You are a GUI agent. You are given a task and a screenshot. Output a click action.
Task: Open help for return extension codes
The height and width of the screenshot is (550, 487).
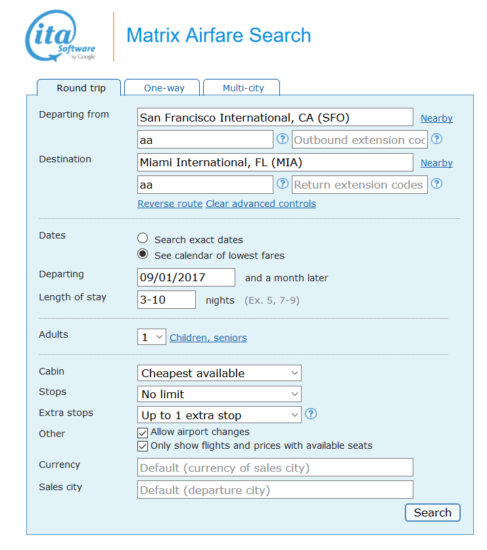(436, 183)
